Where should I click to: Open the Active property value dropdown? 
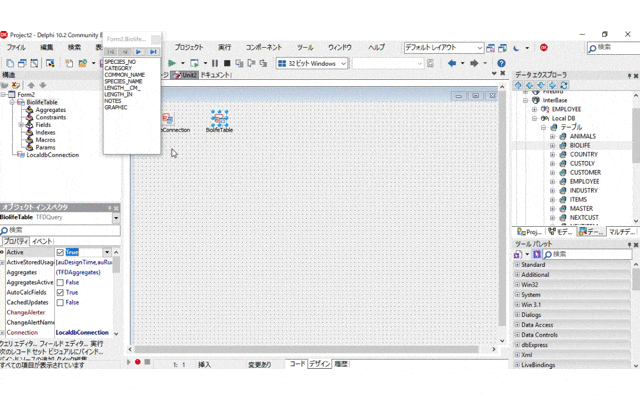107,252
